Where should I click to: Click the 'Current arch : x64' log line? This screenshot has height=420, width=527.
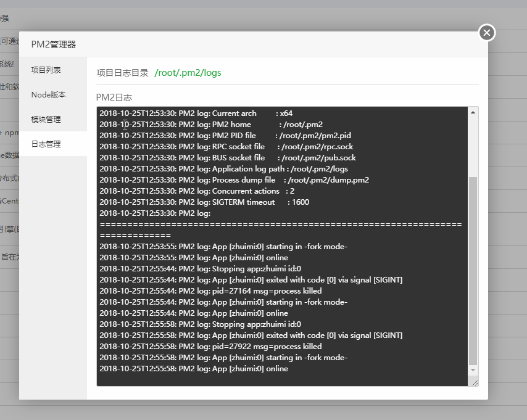pyautogui.click(x=196, y=113)
